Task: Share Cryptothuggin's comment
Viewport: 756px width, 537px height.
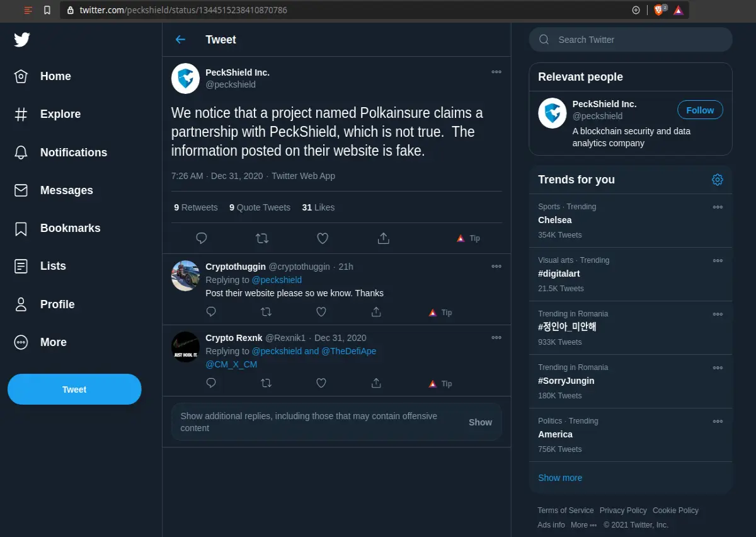Action: pos(376,312)
